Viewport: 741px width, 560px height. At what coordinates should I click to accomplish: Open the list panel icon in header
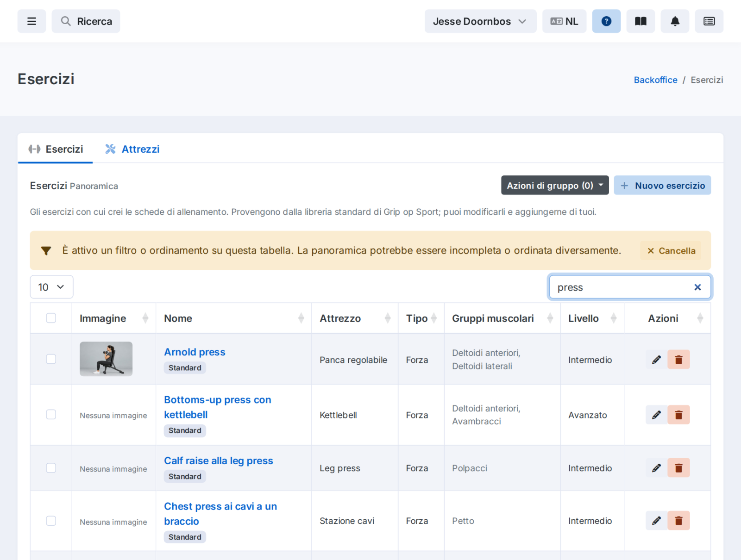(709, 21)
